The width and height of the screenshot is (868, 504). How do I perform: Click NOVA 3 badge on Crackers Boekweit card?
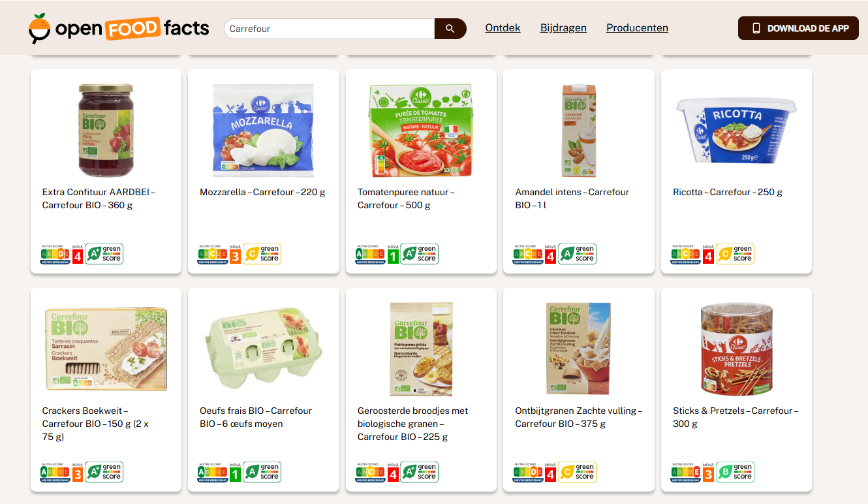pos(78,473)
